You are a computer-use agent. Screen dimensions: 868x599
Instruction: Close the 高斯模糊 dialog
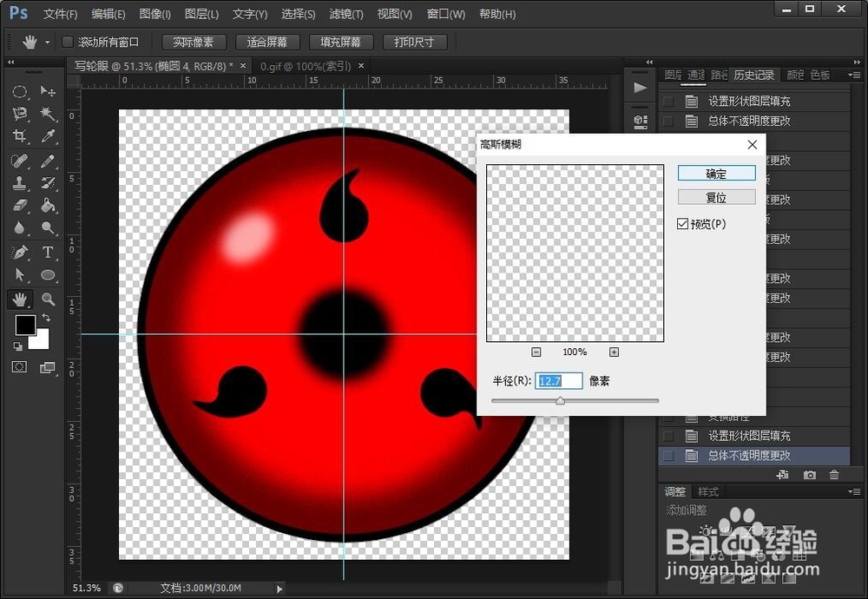pos(753,144)
